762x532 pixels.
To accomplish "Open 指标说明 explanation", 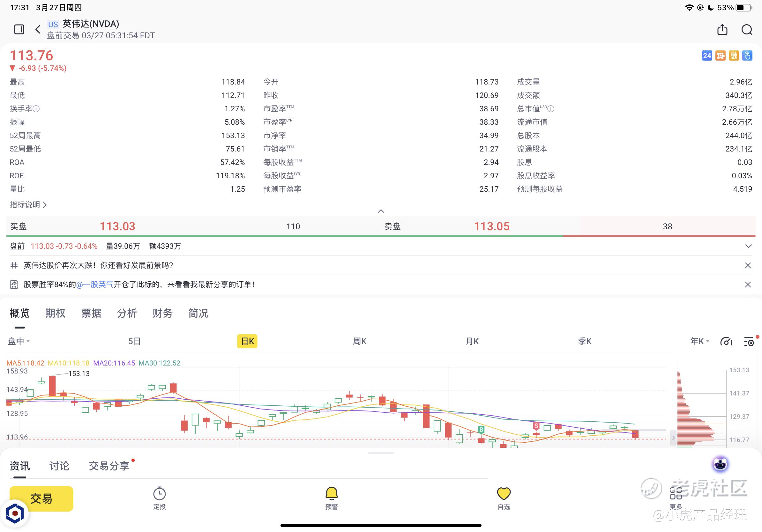I will 28,205.
